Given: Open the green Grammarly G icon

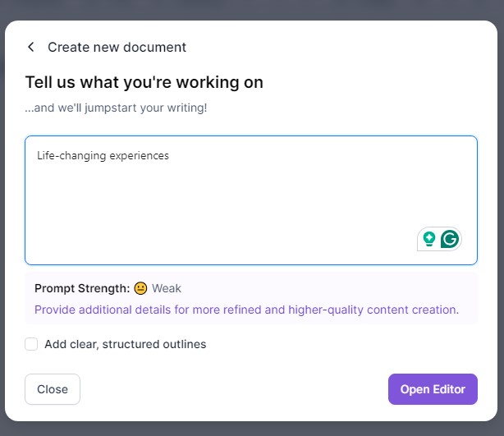Looking at the screenshot, I should click(449, 239).
